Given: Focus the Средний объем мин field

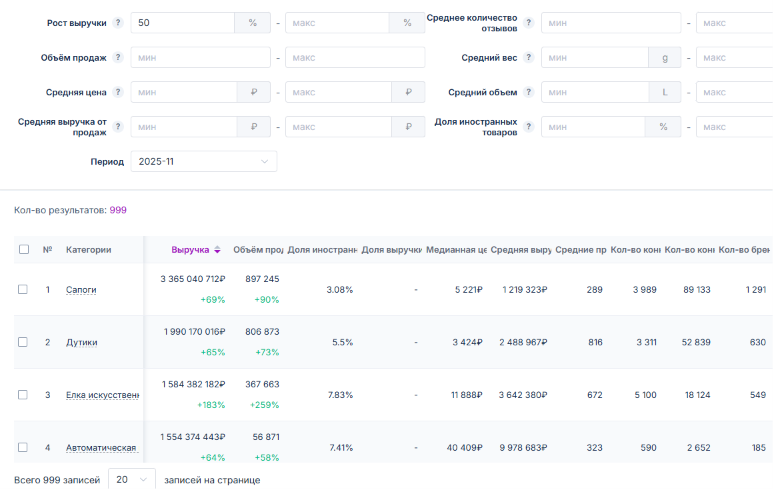Looking at the screenshot, I should pyautogui.click(x=595, y=92).
